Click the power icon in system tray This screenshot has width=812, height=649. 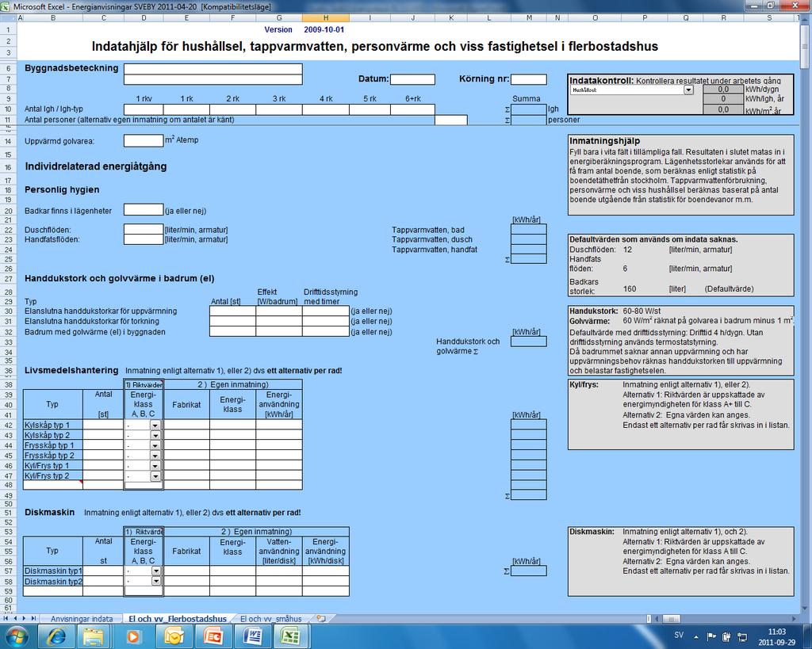click(x=726, y=636)
